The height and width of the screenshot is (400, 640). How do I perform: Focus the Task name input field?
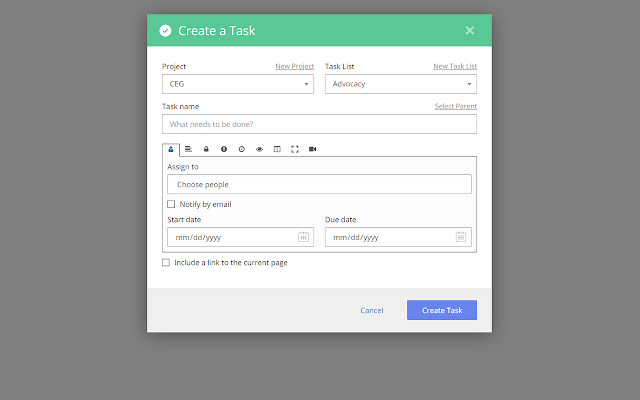click(319, 124)
